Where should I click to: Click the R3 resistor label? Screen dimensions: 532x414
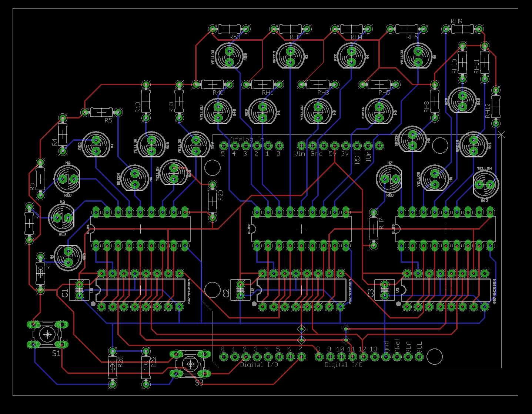coord(32,186)
